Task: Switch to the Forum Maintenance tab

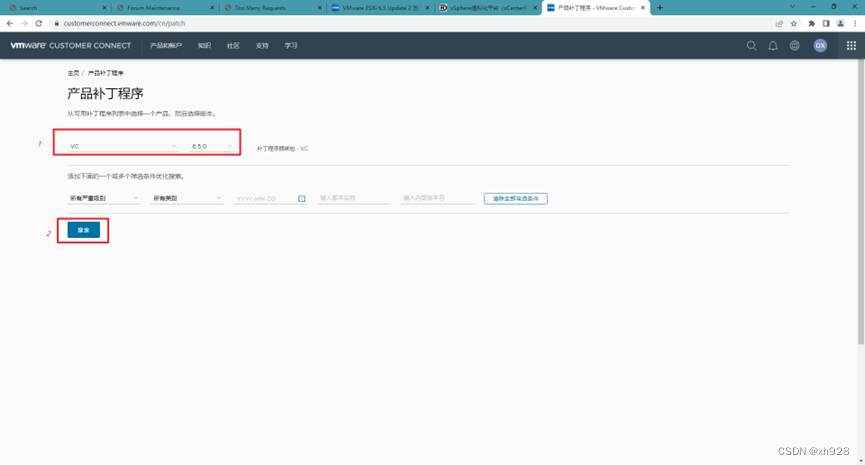Action: [163, 8]
